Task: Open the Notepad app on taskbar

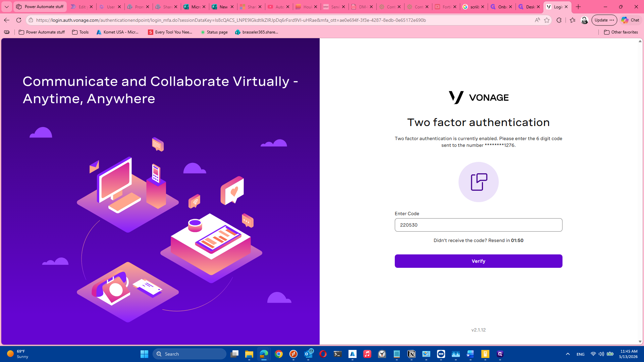Action: tap(397, 354)
